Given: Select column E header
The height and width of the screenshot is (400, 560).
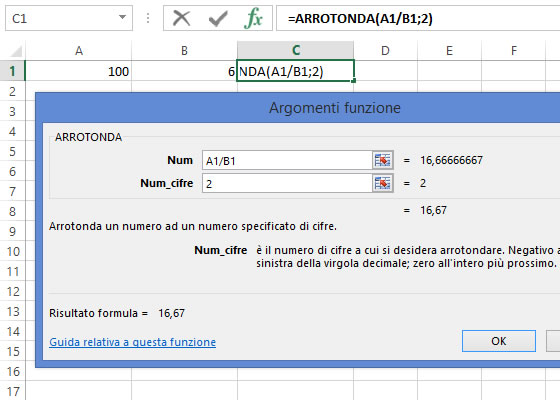Looking at the screenshot, I should click(449, 51).
